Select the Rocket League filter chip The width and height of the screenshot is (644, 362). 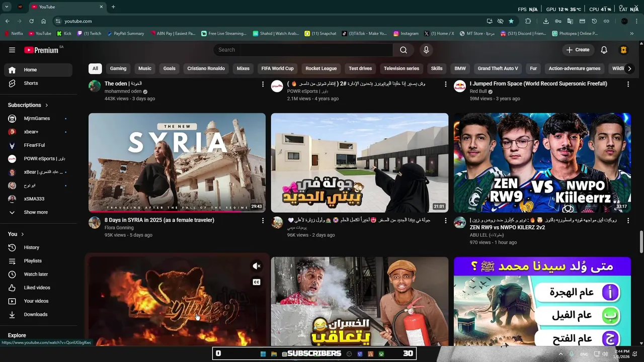click(321, 68)
